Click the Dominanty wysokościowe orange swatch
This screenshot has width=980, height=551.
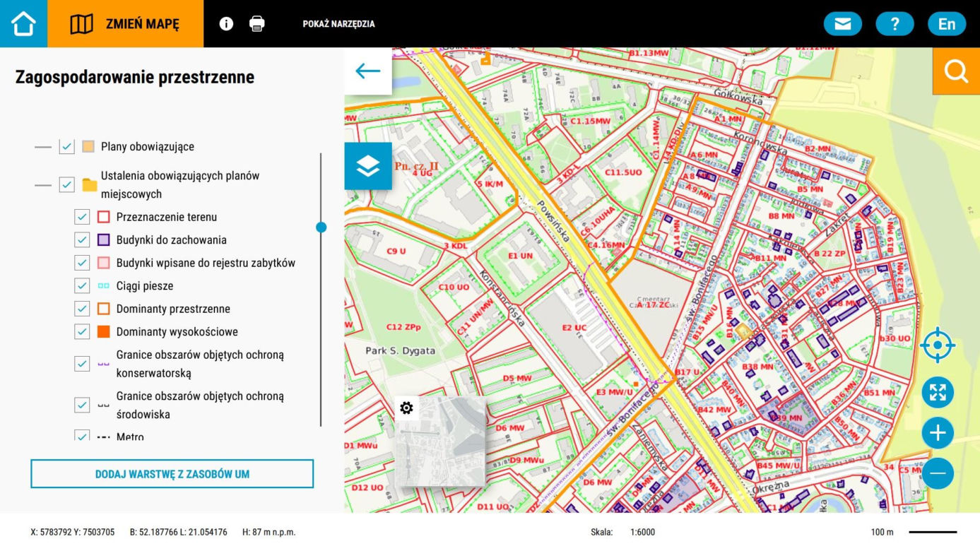103,331
